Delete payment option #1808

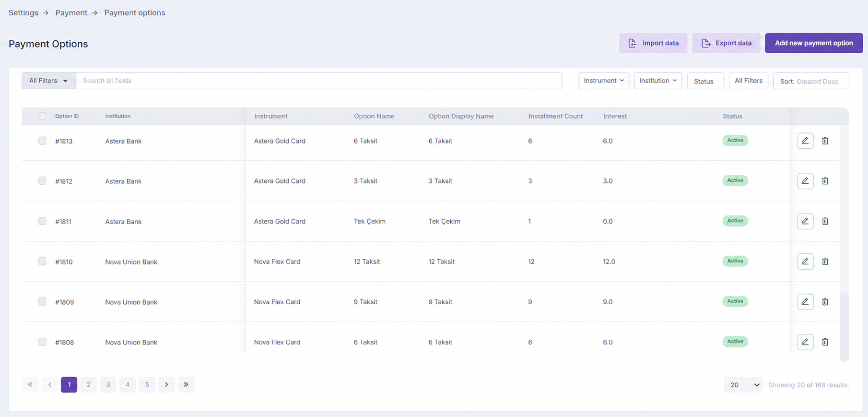[x=825, y=342]
